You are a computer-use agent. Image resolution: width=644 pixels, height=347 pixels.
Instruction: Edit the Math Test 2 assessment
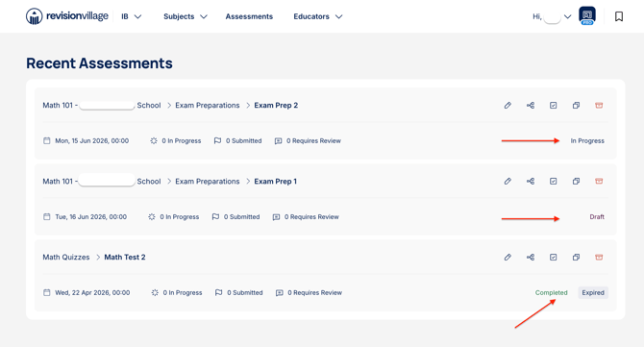508,257
